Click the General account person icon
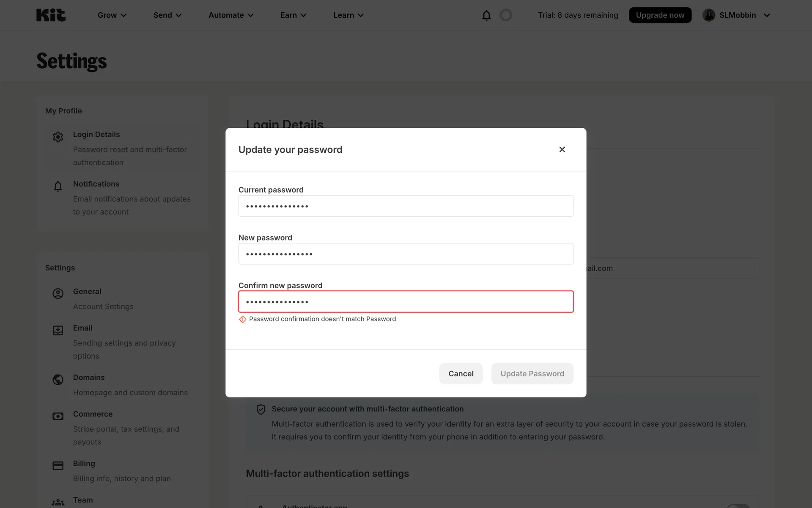This screenshot has width=812, height=508. [x=58, y=293]
